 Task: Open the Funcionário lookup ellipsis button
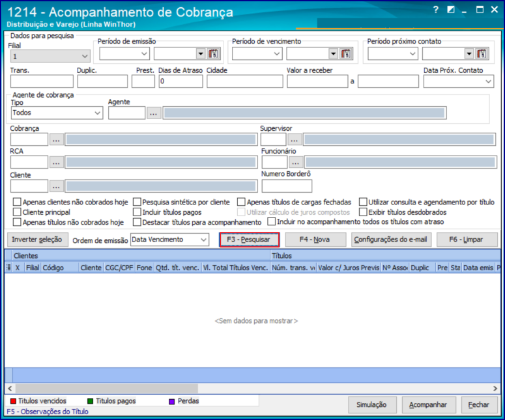click(296, 162)
